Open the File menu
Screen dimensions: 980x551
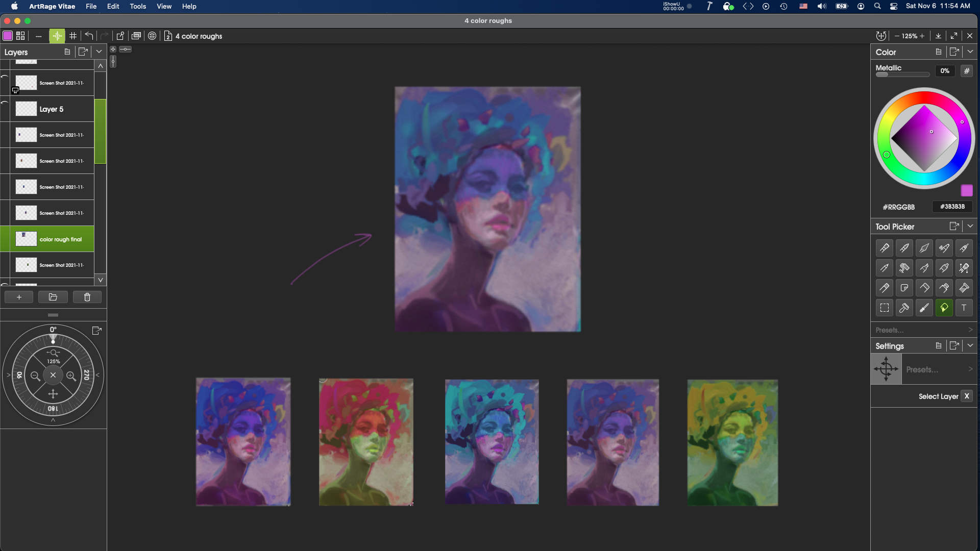coord(91,6)
